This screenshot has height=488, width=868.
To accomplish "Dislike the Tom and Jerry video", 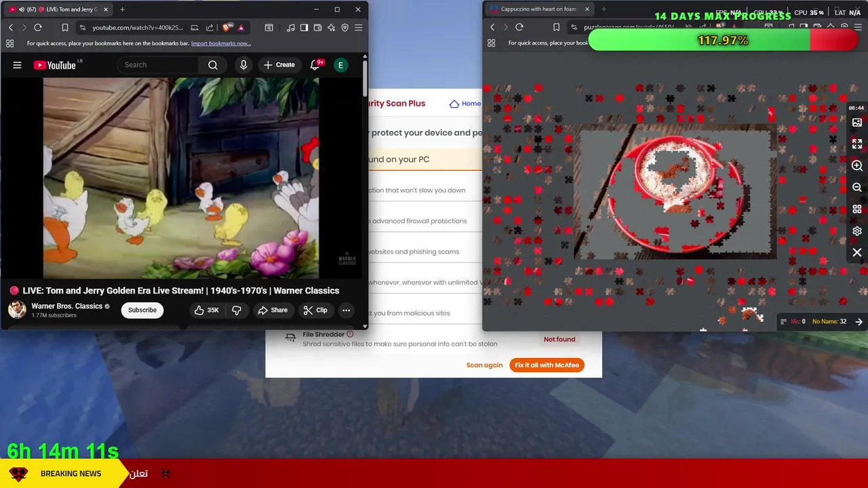I will 237,310.
